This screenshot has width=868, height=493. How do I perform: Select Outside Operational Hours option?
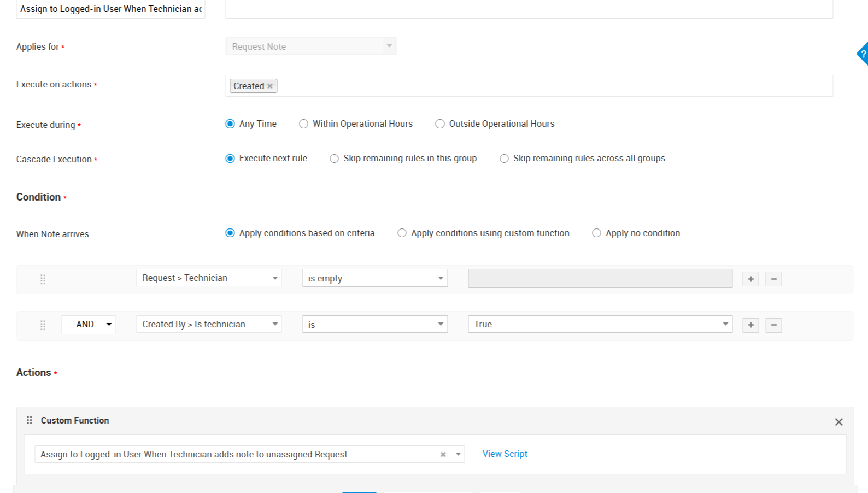coord(440,124)
